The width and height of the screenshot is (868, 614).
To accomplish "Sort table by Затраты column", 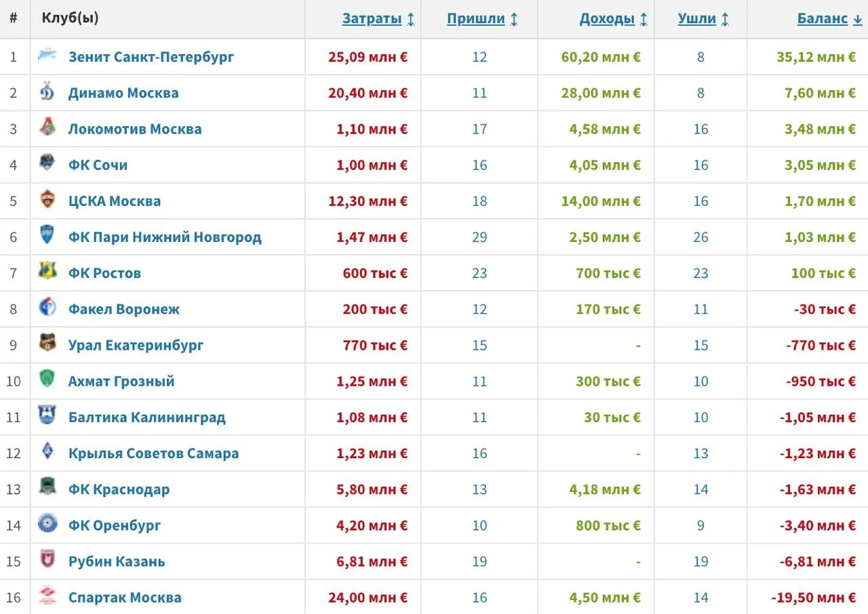I will point(378,19).
